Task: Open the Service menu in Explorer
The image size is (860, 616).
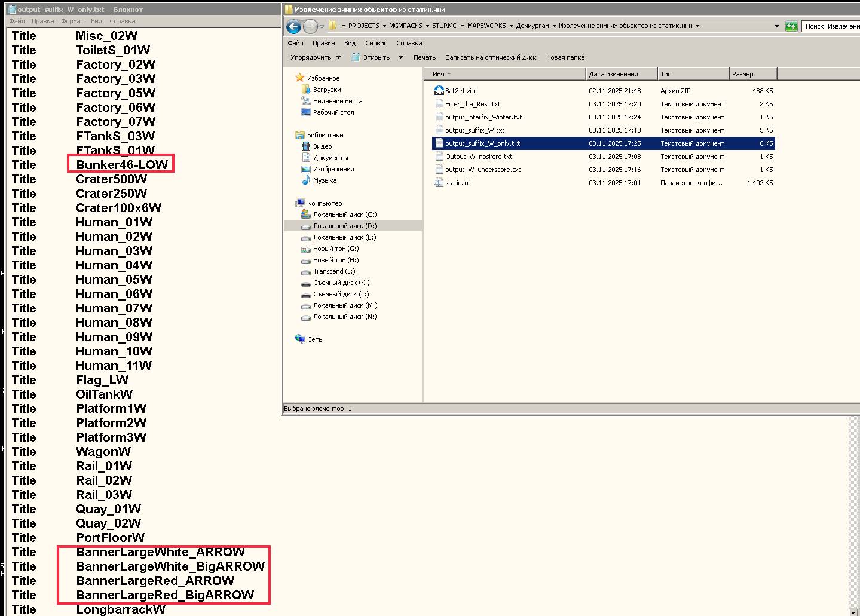Action: (x=376, y=43)
